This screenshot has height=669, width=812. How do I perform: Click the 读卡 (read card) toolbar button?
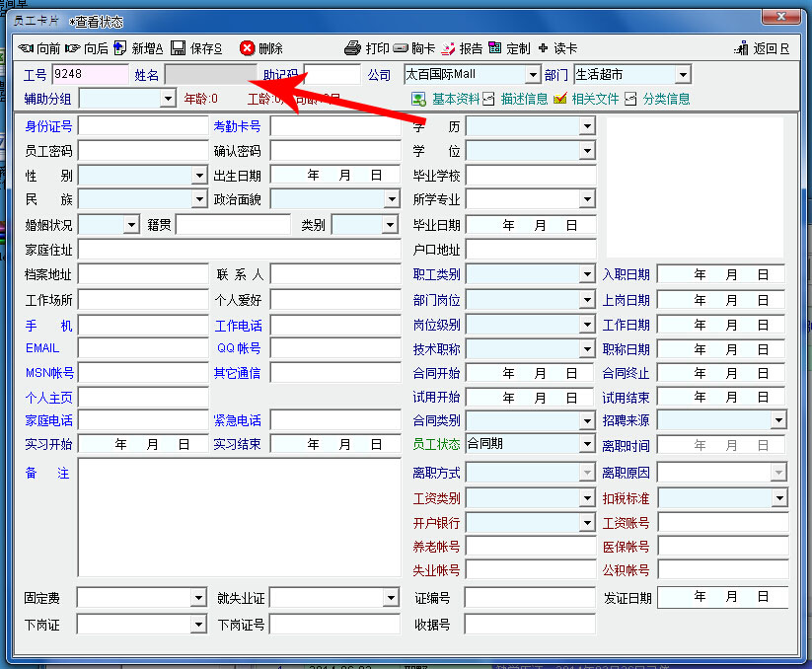(x=544, y=48)
